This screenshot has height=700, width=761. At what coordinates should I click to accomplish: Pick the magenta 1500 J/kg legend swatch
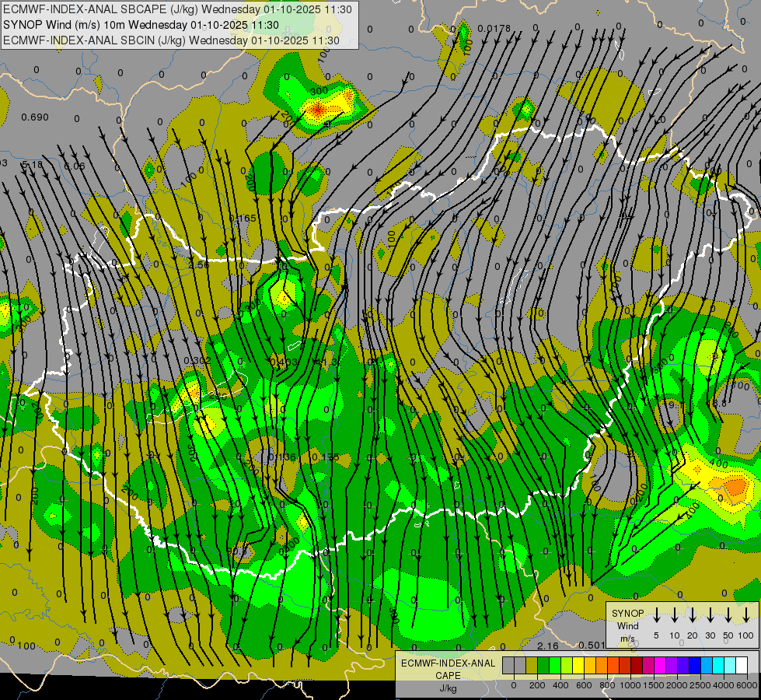point(660,665)
